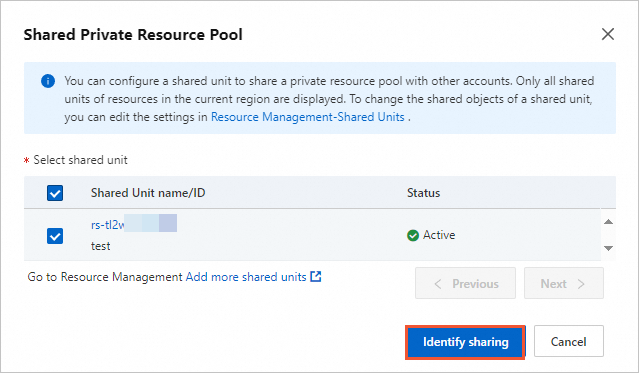Open the Resource Management-Shared Units link
Image resolution: width=639 pixels, height=373 pixels.
(308, 117)
